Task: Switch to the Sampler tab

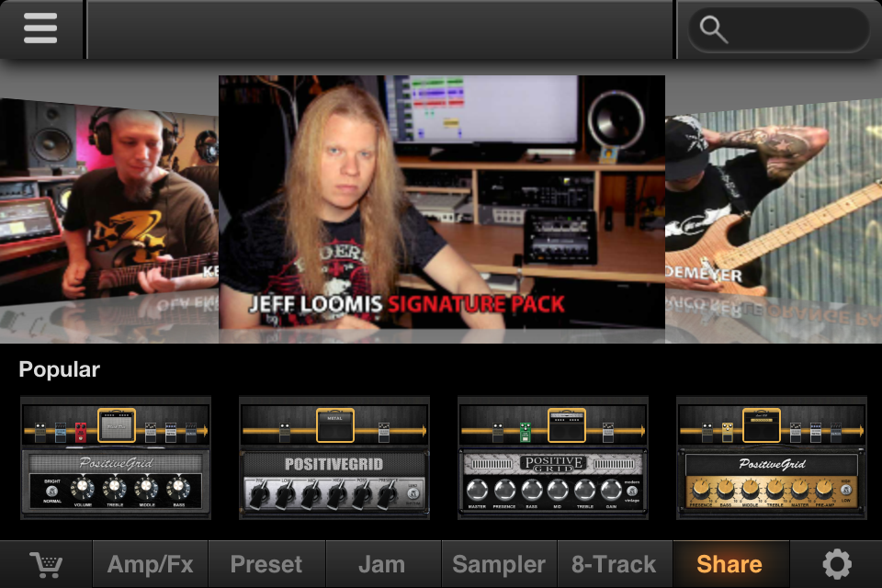Action: pos(499,564)
